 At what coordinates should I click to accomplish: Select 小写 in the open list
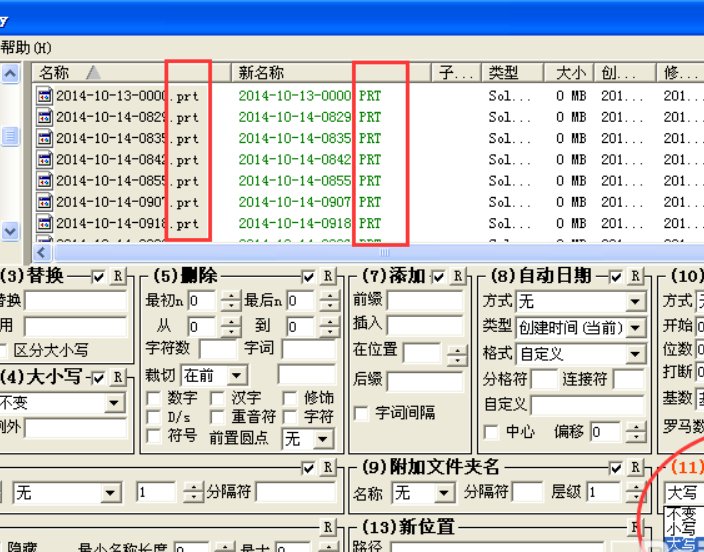click(684, 528)
